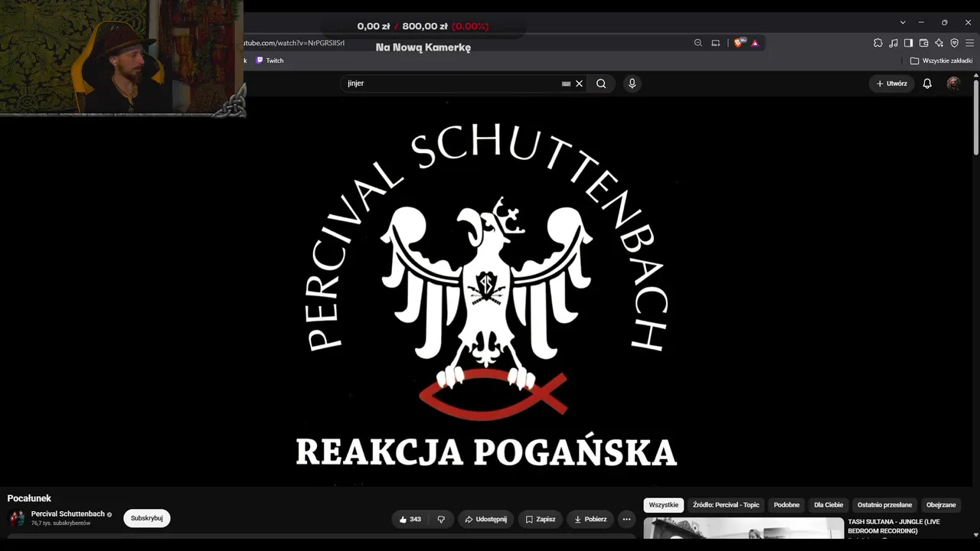
Task: Open the Brave VPN shield icon
Action: 954,43
